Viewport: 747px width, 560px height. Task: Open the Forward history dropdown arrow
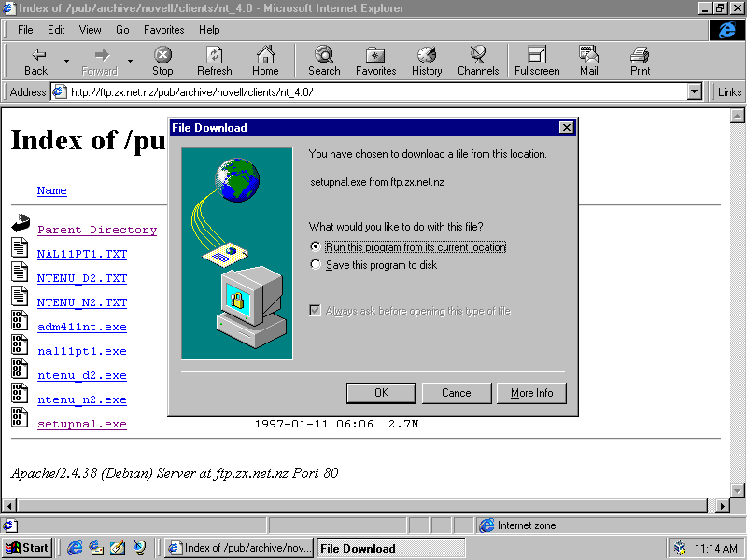(x=130, y=61)
